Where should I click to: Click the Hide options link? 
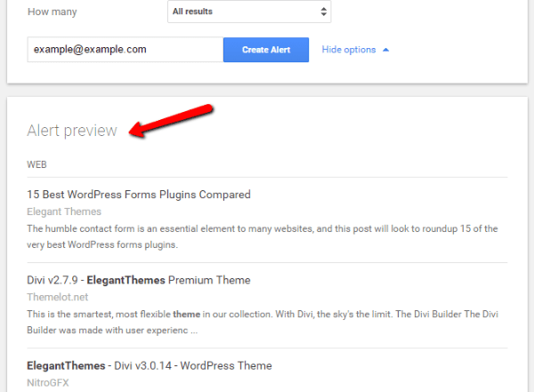[349, 50]
